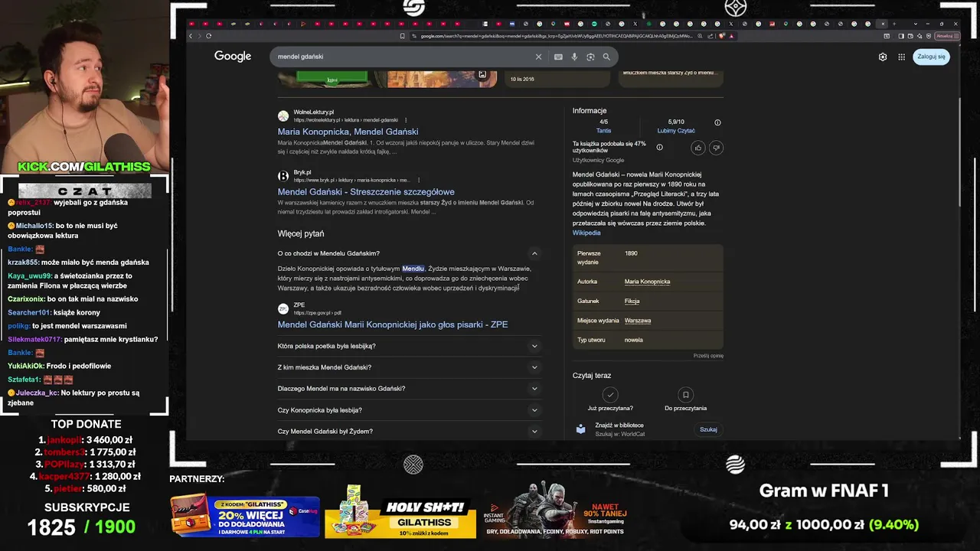This screenshot has height=551, width=980.
Task: Open the Wikipedia link in Informacje panel
Action: (586, 233)
